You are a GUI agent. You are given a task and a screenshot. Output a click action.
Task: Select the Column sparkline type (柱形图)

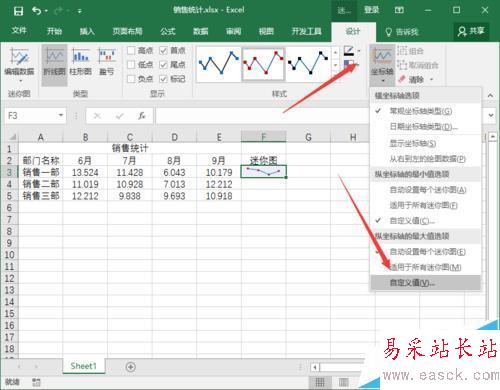[x=81, y=62]
